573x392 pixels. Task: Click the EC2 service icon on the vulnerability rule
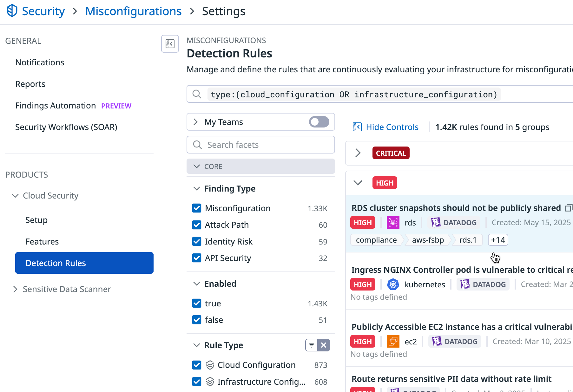pos(393,341)
